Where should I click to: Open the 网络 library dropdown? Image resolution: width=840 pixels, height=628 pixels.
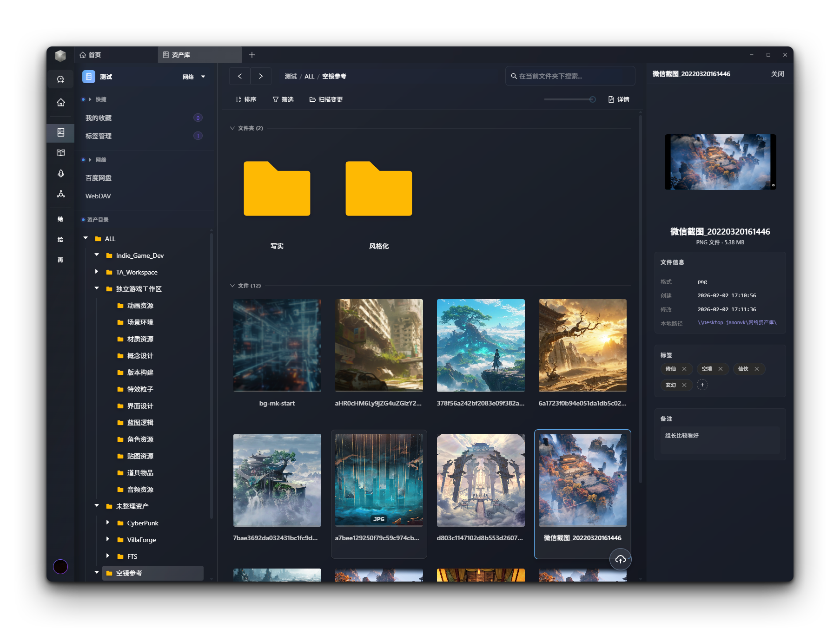(x=194, y=77)
